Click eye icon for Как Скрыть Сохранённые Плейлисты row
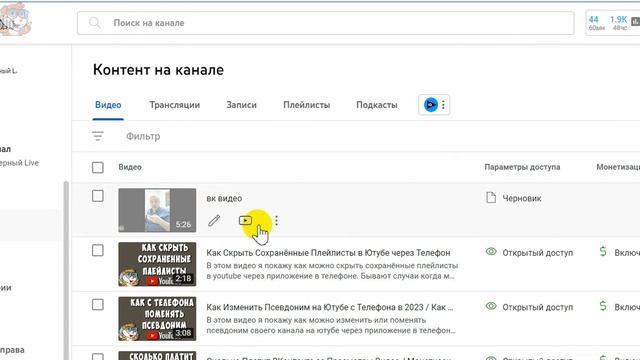Image resolution: width=640 pixels, height=360 pixels. [491, 252]
